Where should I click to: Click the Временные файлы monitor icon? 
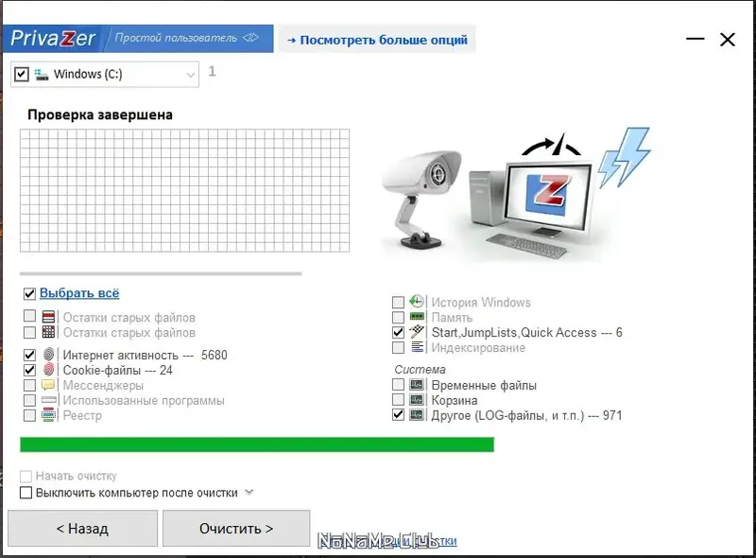417,385
